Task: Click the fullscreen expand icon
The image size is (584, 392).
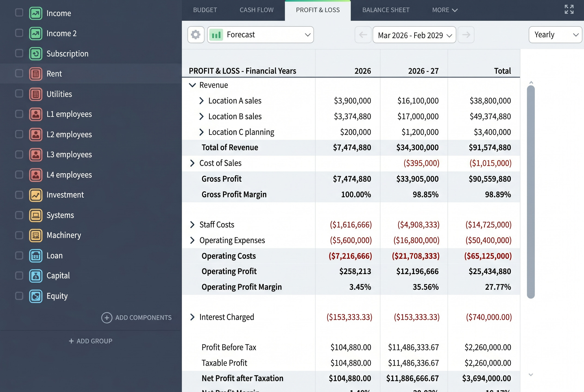Action: coord(569,9)
